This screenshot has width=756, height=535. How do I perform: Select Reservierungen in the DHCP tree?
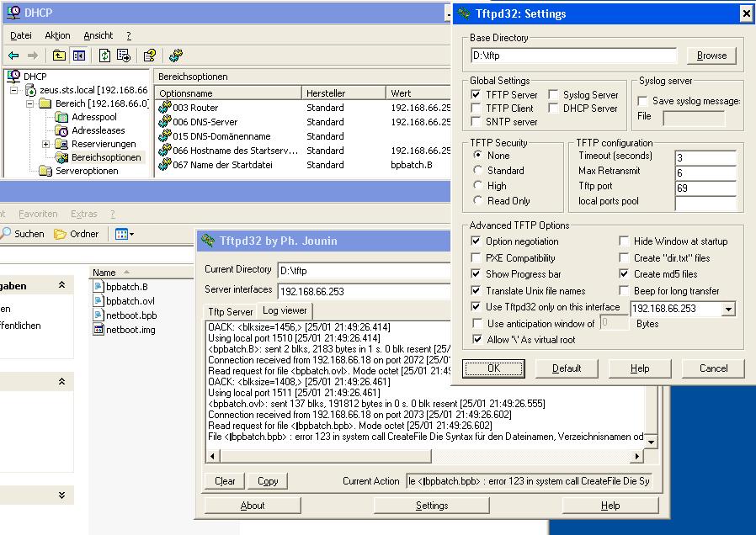point(104,144)
